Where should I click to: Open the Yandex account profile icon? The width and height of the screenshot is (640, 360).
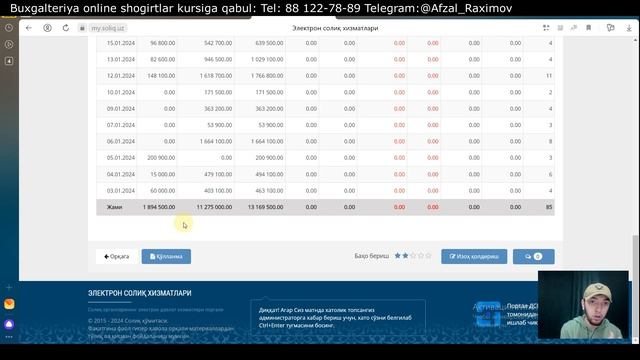pyautogui.click(x=47, y=28)
